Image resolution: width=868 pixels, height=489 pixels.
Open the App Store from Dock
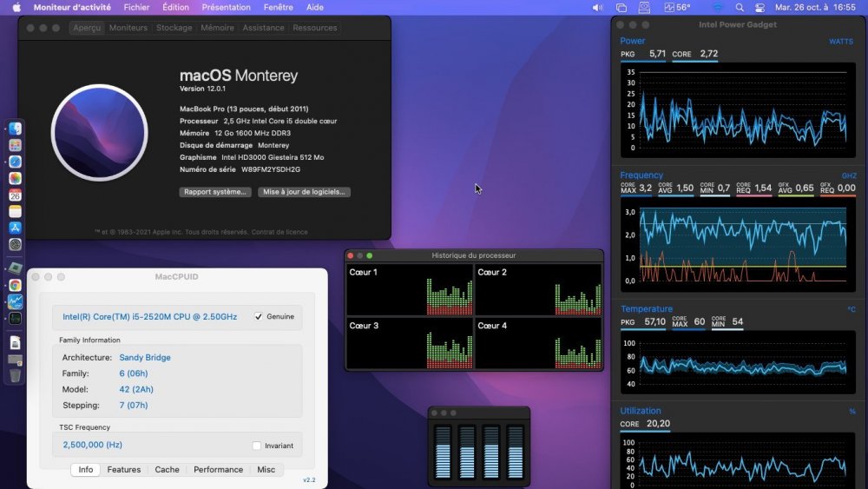point(15,228)
